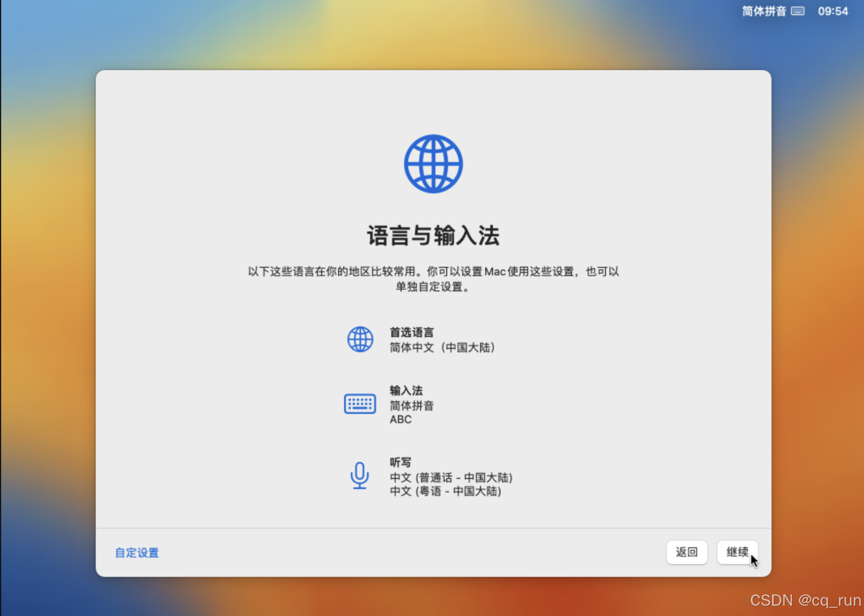
Task: Click 中文 (粤语 - 中国大陆) text
Action: pyautogui.click(x=445, y=491)
